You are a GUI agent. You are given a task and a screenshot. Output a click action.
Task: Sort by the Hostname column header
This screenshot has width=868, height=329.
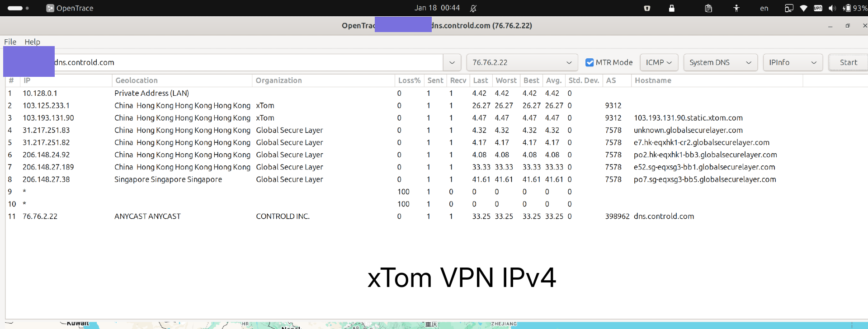coord(717,80)
